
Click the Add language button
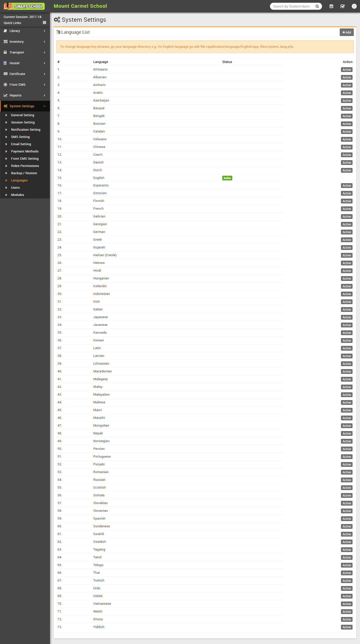pyautogui.click(x=346, y=32)
